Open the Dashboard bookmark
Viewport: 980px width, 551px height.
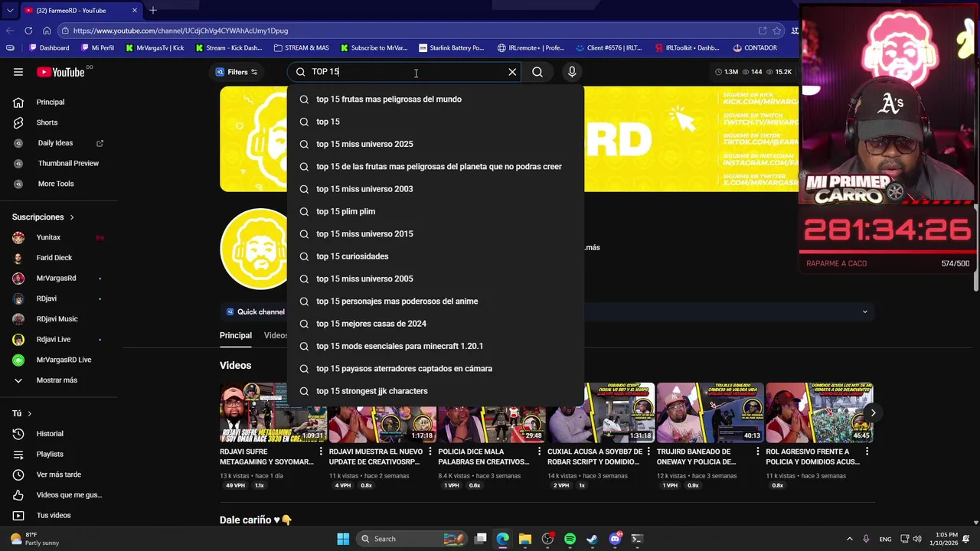click(49, 47)
